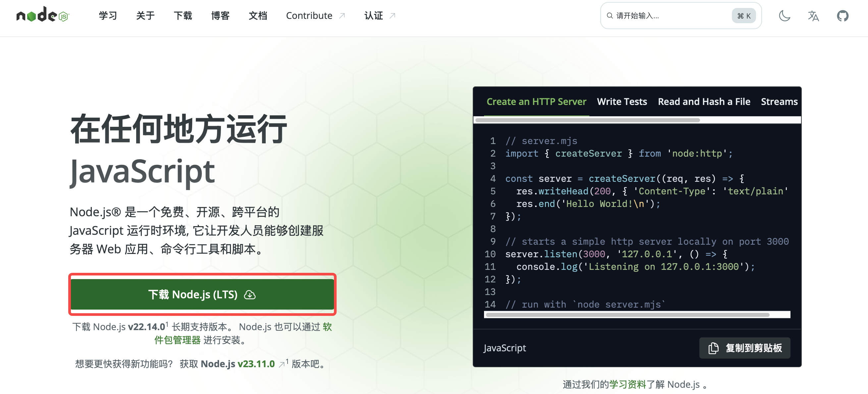The width and height of the screenshot is (868, 394).
Task: Click the v22.14.0 version text
Action: coord(146,327)
